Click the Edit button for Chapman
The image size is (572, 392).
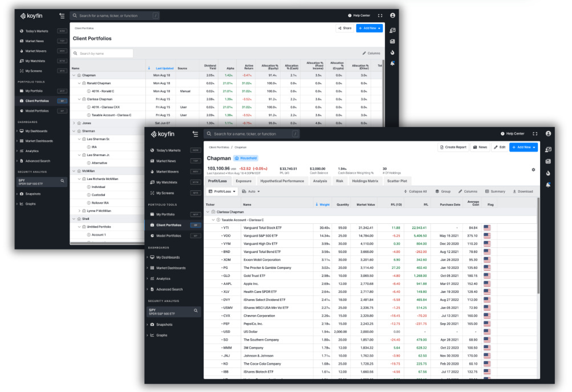tap(500, 147)
